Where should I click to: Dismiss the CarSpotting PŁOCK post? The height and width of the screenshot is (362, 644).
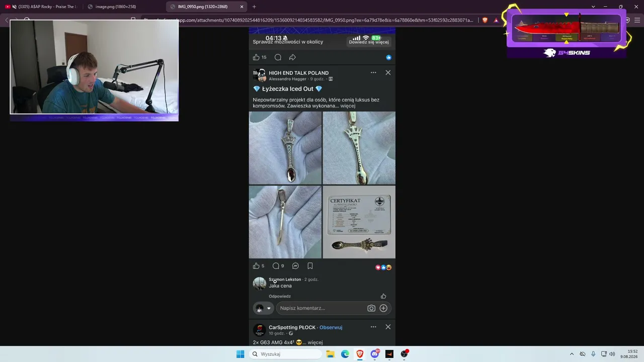pos(388,327)
